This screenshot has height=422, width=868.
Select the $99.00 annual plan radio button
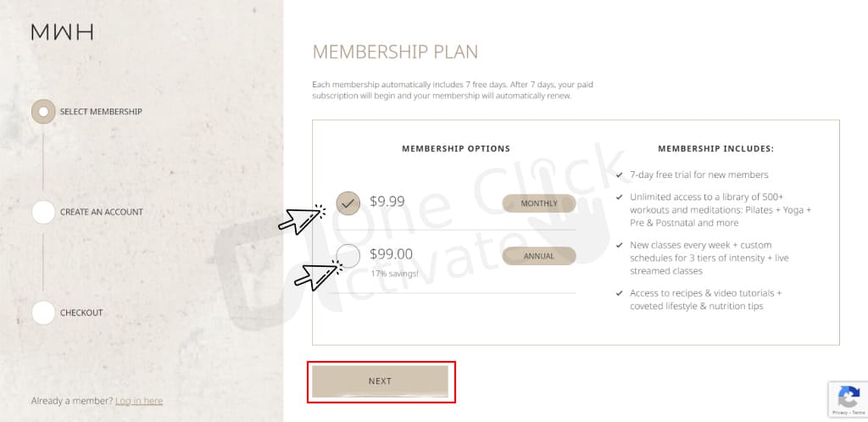(348, 256)
